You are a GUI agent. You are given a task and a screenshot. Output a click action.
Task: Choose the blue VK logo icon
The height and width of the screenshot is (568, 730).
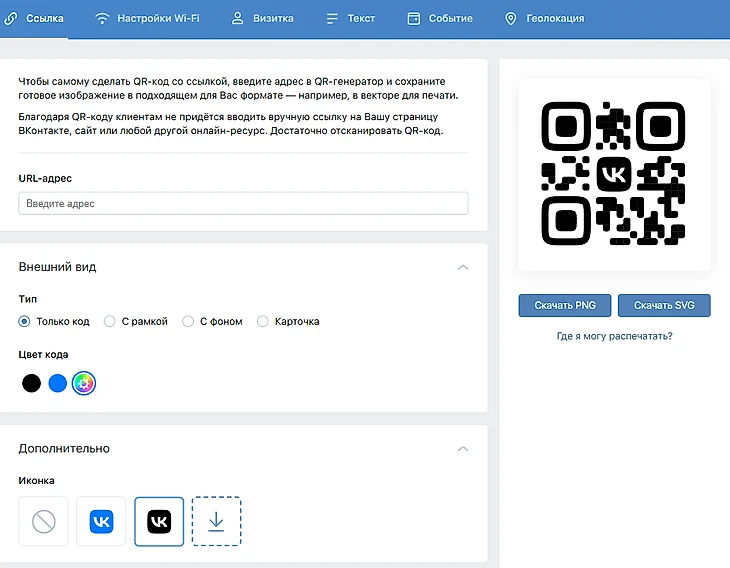click(x=101, y=521)
